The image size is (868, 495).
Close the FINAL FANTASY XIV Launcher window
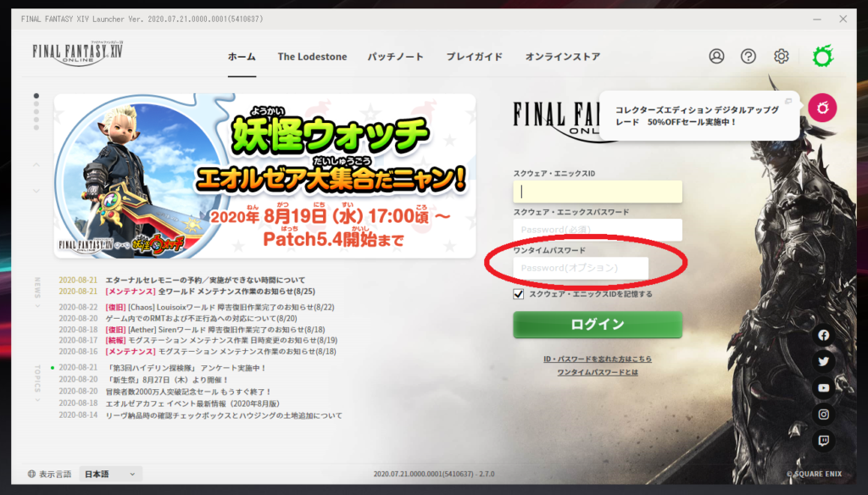(x=843, y=19)
